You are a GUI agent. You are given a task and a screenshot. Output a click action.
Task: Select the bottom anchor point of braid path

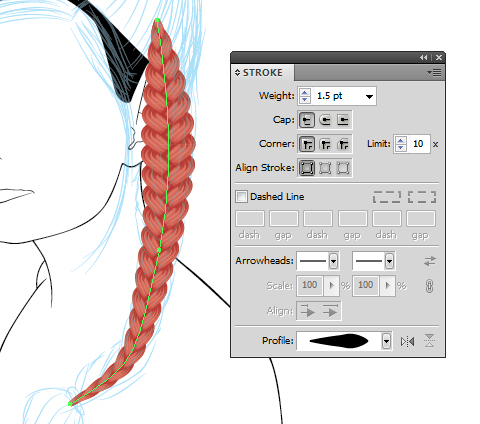[70, 404]
